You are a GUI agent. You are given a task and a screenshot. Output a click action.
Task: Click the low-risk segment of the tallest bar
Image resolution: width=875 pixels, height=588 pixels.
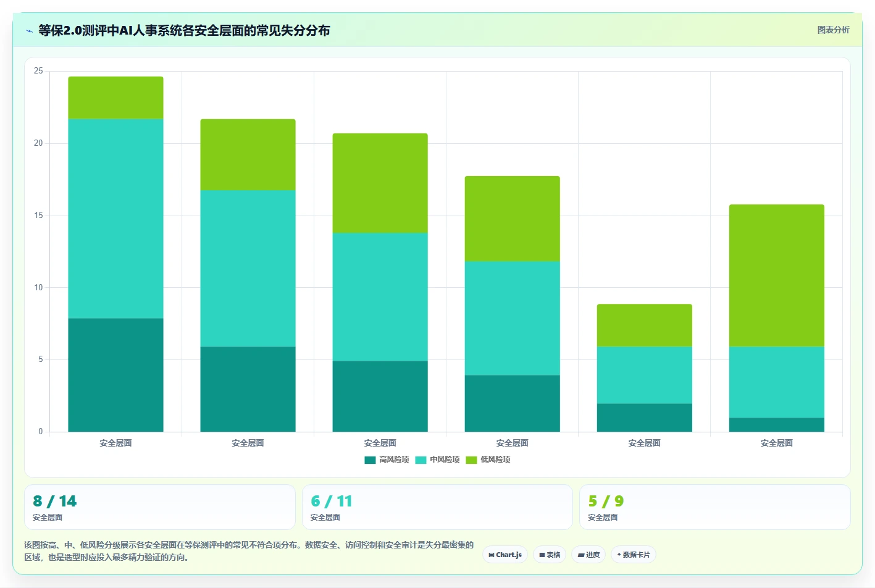115,98
